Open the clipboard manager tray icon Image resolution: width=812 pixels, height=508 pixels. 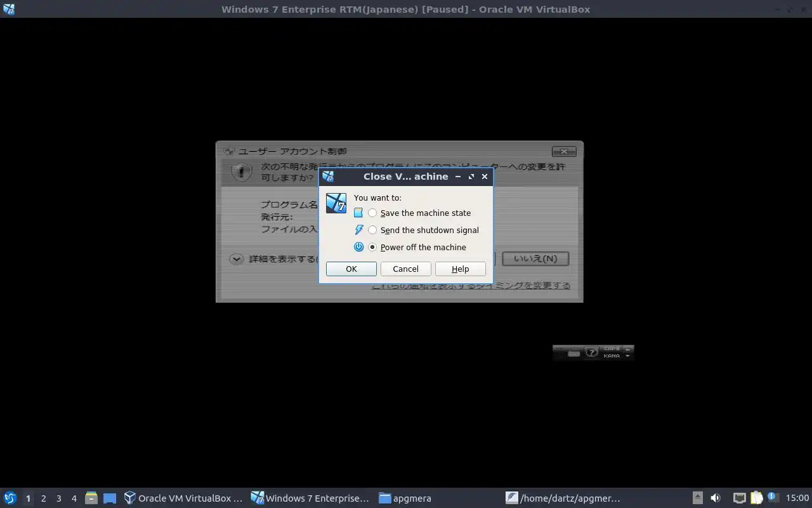click(x=756, y=498)
